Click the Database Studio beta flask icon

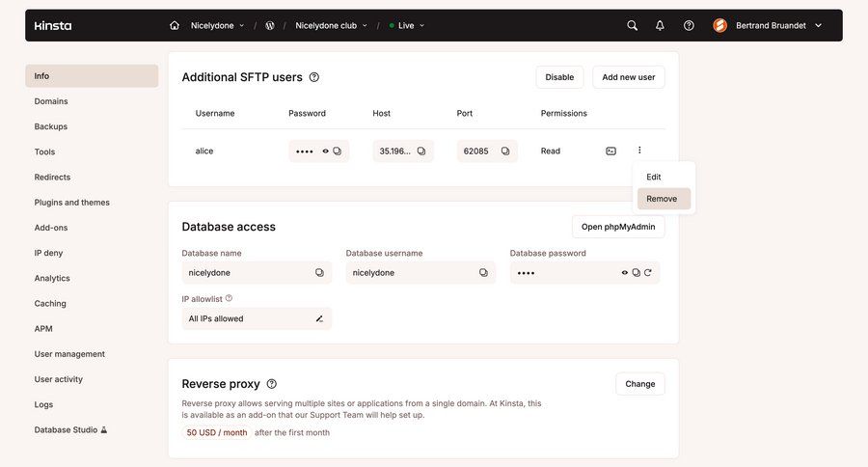click(x=103, y=429)
